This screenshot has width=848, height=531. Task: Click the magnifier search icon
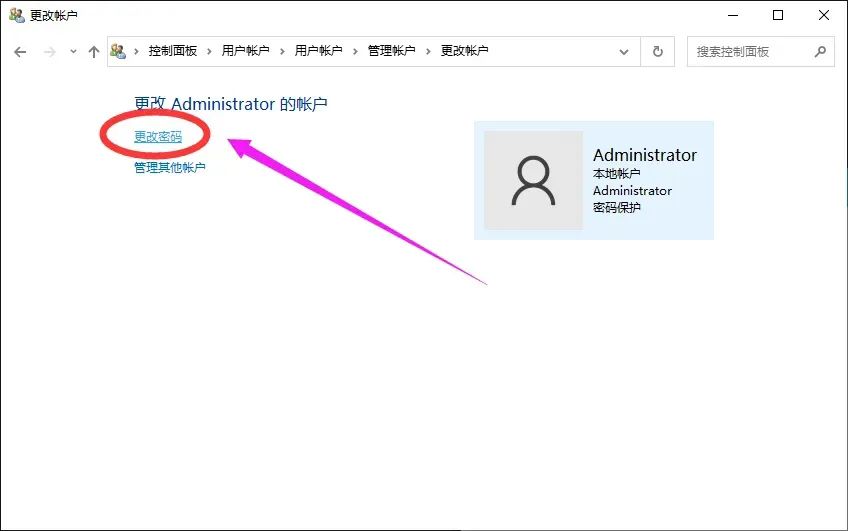pos(820,52)
